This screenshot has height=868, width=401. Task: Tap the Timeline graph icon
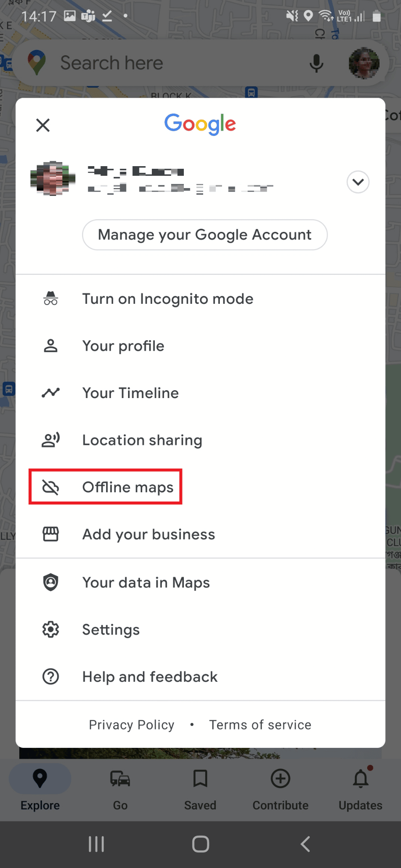click(50, 393)
